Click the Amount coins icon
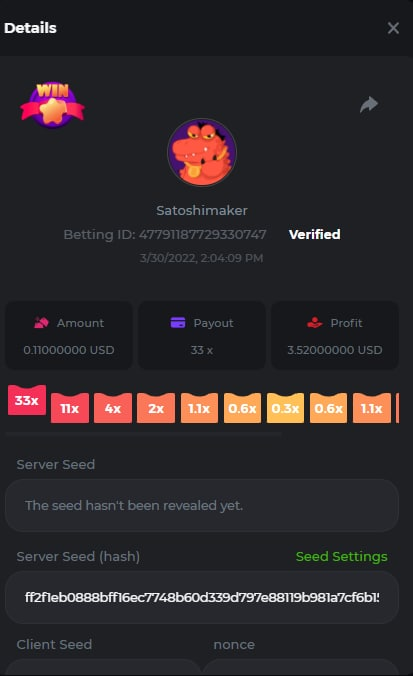413x676 pixels. [x=41, y=322]
